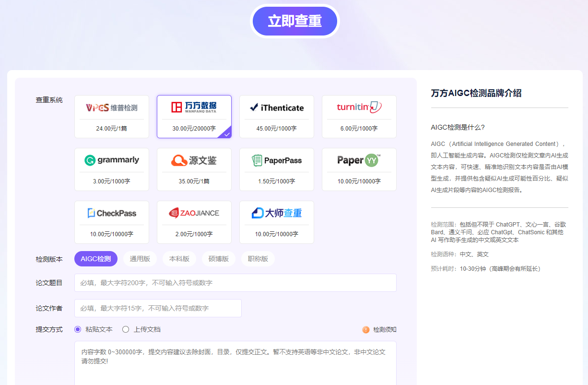588x385 pixels.
Task: Choose the iThenticate checking system
Action: click(277, 117)
